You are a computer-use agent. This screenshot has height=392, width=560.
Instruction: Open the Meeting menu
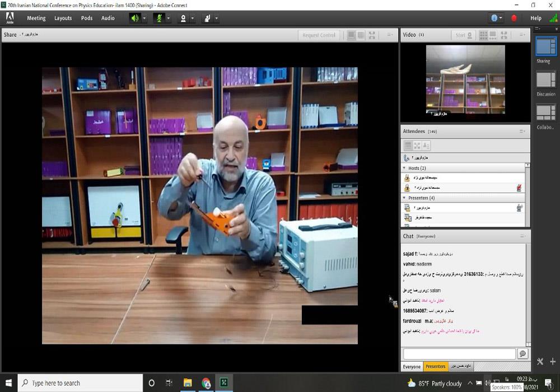tap(36, 18)
